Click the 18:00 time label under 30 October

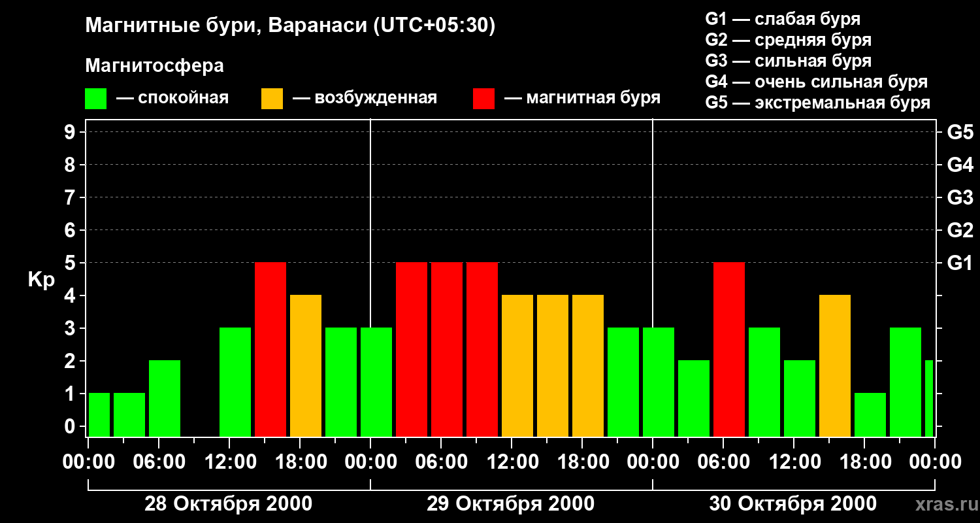coord(864,462)
